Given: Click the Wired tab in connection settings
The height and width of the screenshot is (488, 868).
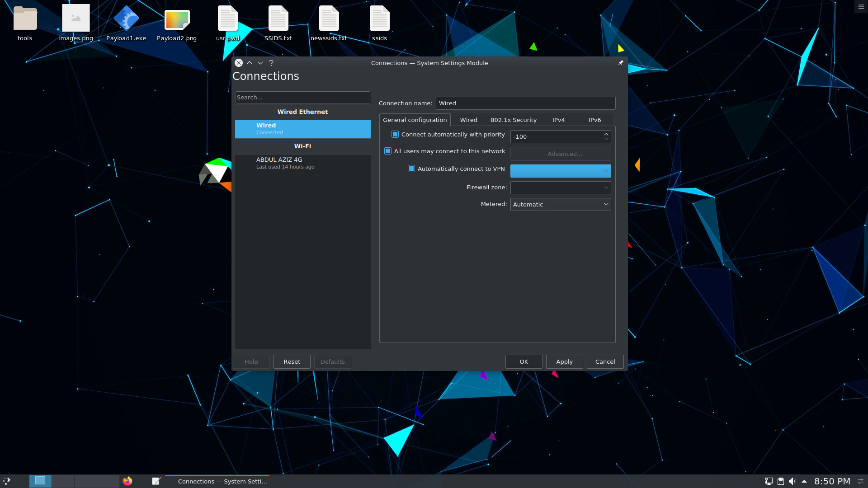Looking at the screenshot, I should pyautogui.click(x=468, y=120).
